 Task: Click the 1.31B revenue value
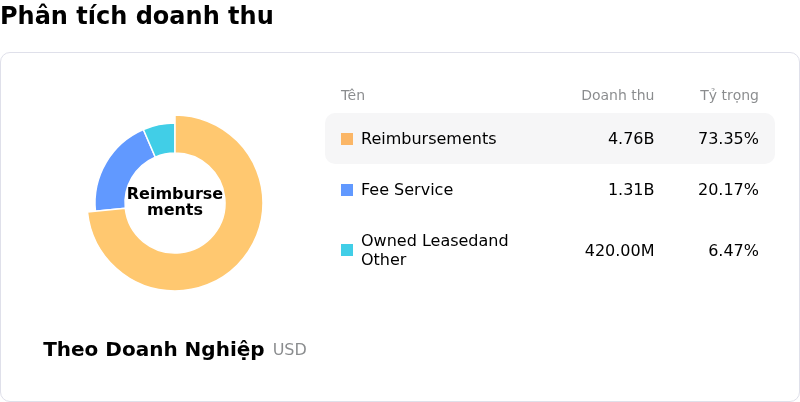click(x=631, y=190)
